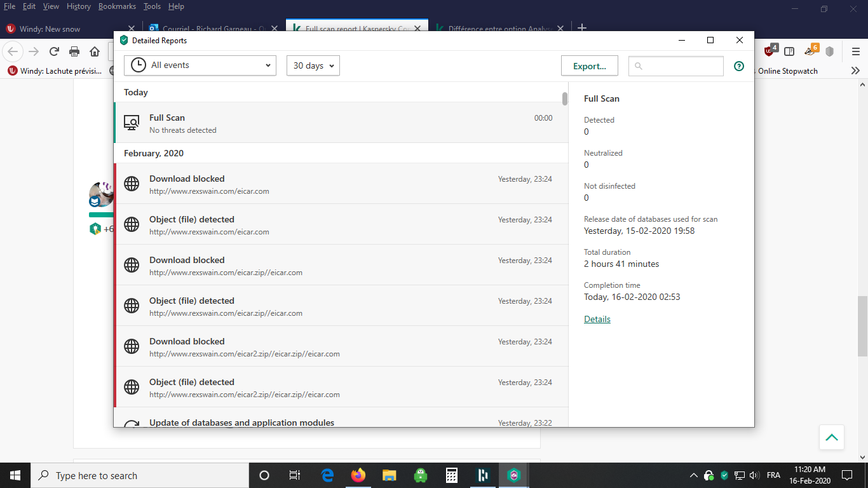Open the Kaspersky app in the taskbar

(x=514, y=475)
